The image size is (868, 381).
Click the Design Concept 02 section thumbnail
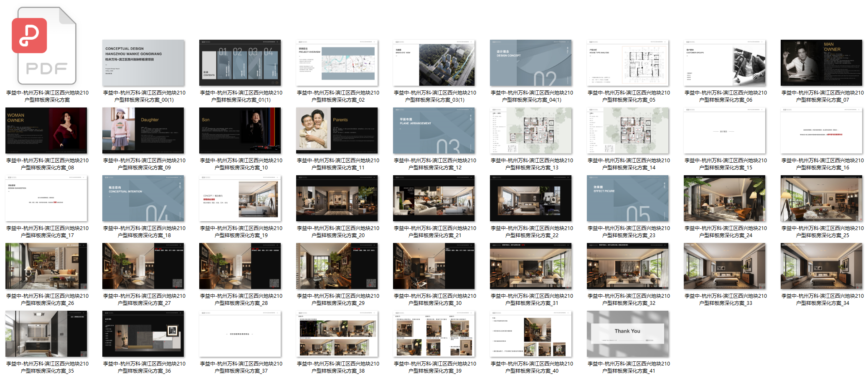point(530,63)
